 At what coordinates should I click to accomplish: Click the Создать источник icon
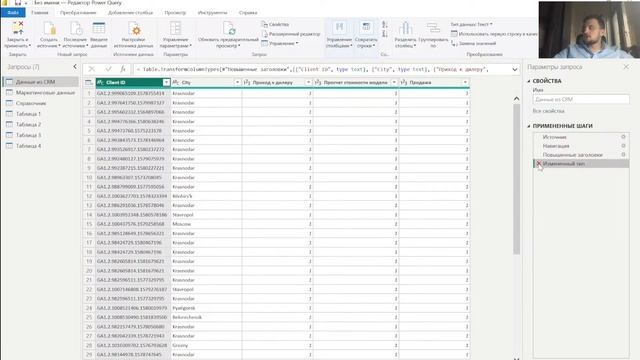49,29
